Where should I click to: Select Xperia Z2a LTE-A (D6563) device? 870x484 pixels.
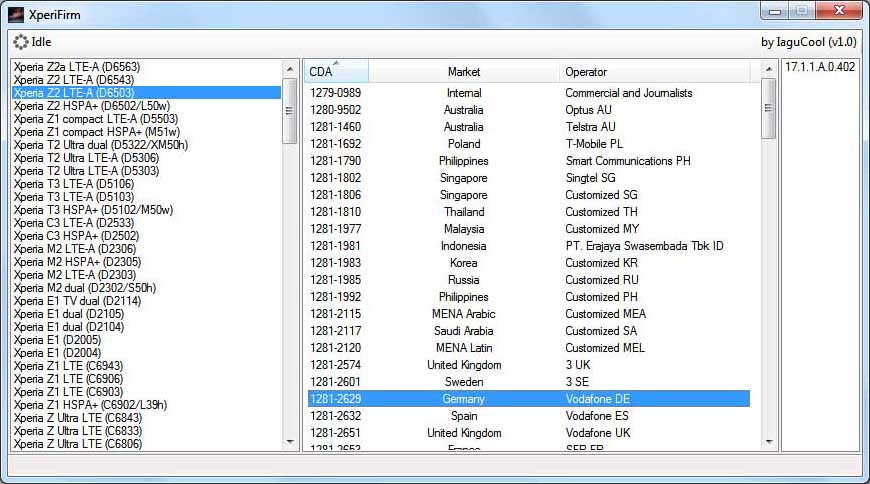point(147,67)
